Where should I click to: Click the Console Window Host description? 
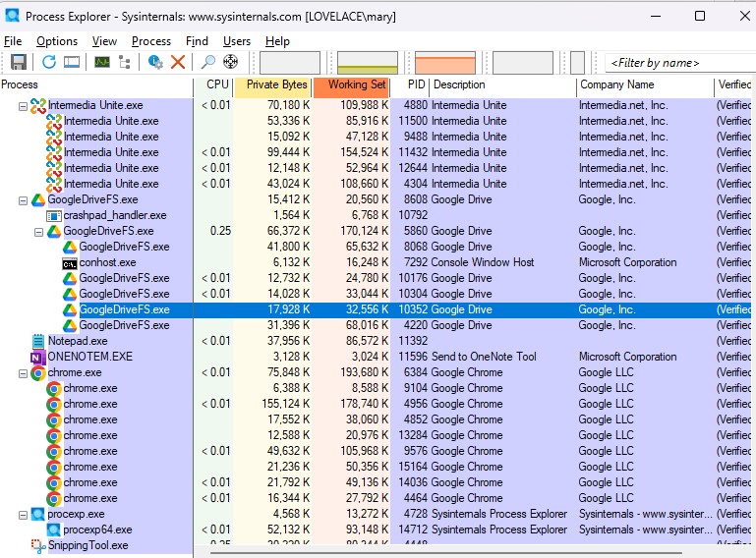click(x=482, y=262)
